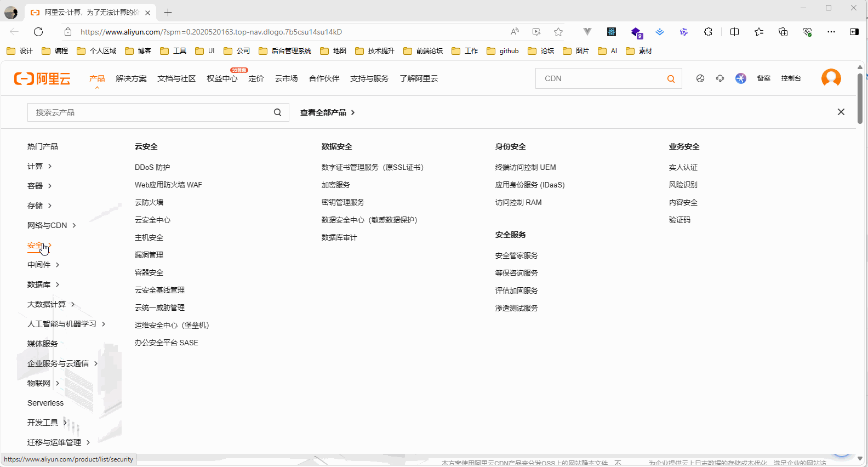The image size is (868, 467).
Task: Open 渗透测试服务 link
Action: [516, 308]
